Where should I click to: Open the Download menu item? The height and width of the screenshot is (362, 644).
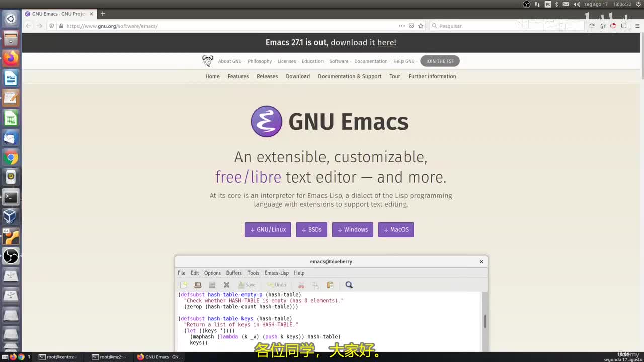298,76
